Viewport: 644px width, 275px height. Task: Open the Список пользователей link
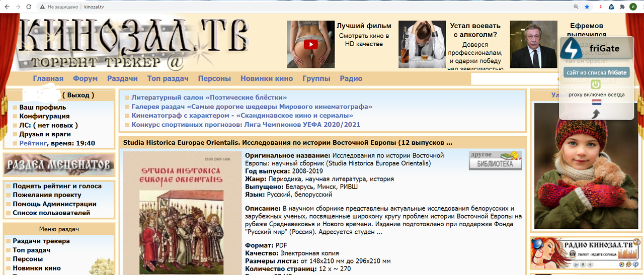click(52, 213)
